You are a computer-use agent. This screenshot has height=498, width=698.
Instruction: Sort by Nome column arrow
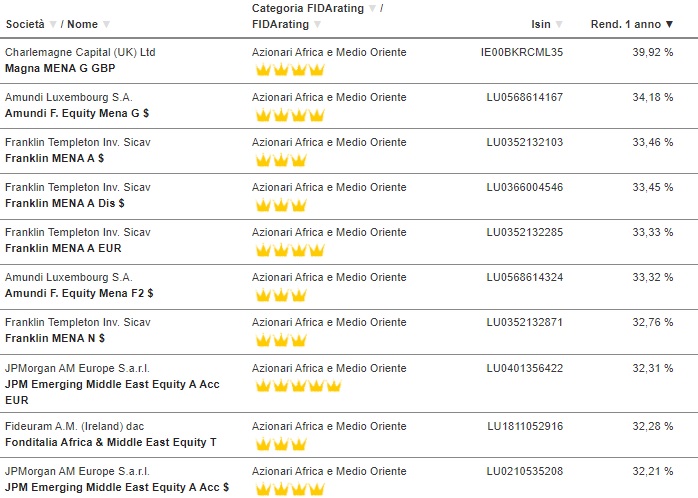106,24
